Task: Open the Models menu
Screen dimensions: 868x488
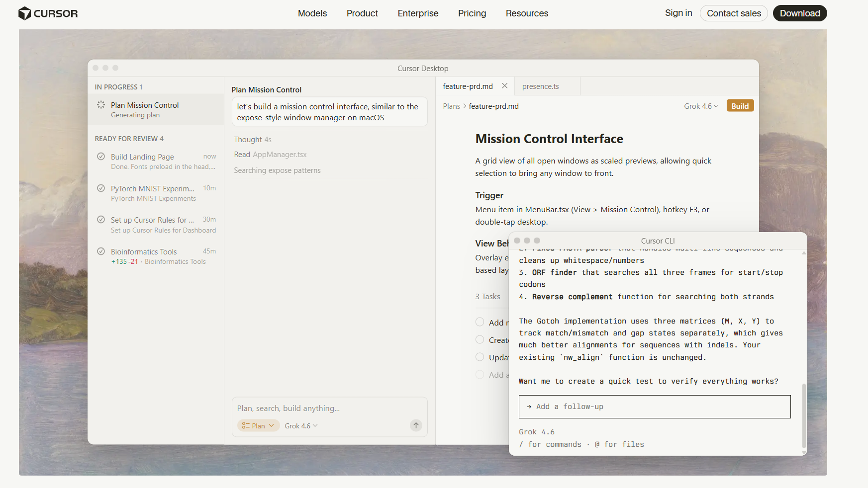Action: (312, 13)
